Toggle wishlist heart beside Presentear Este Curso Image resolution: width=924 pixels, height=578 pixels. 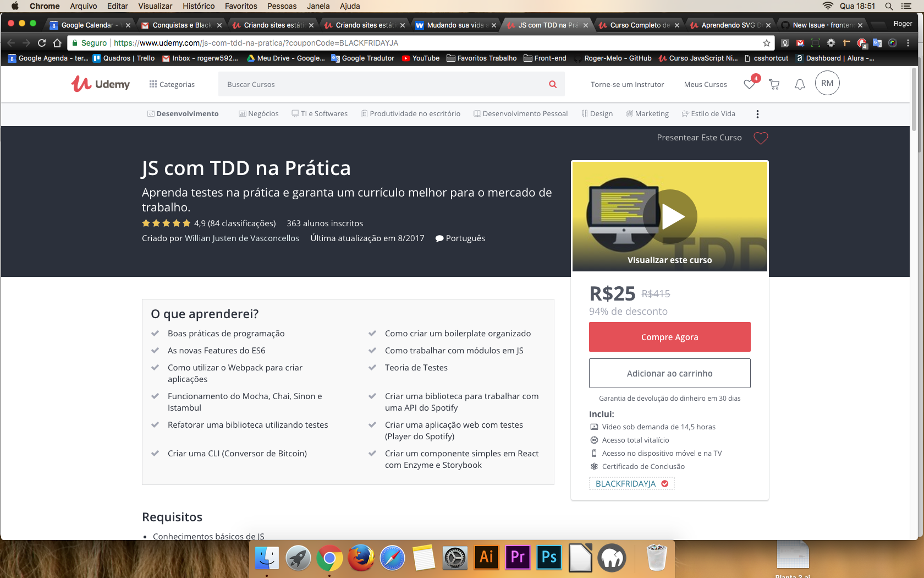pyautogui.click(x=761, y=138)
